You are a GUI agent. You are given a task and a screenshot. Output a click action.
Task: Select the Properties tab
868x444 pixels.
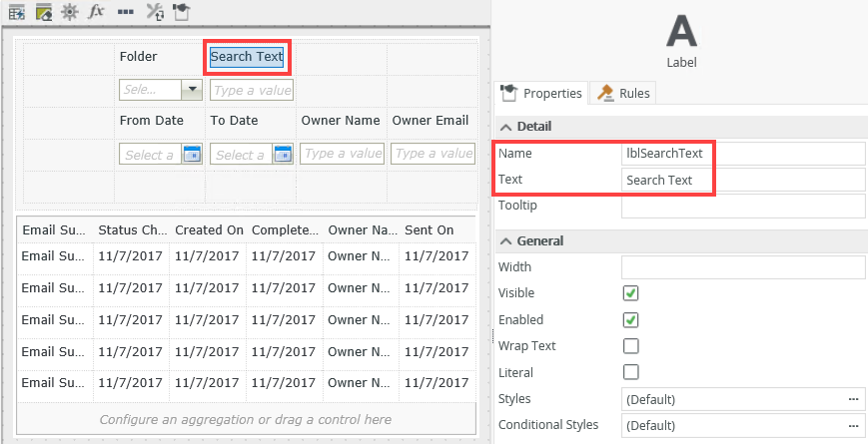[x=541, y=93]
